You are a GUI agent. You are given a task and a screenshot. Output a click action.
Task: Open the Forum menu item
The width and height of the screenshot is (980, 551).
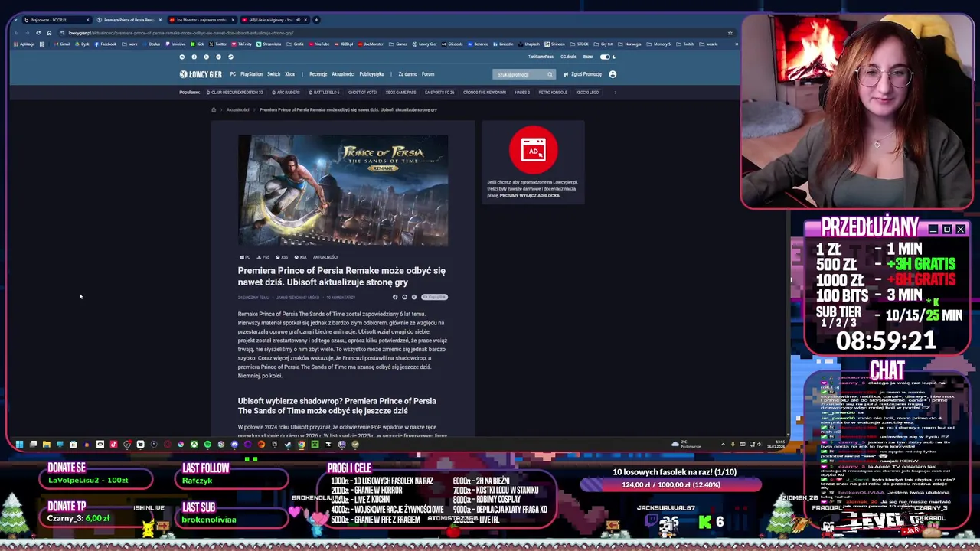[x=428, y=74]
